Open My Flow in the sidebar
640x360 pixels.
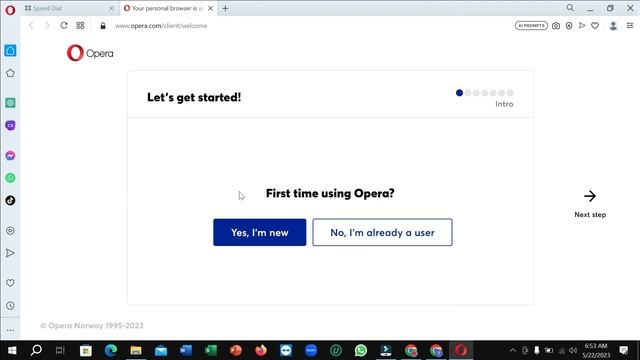pos(10,253)
